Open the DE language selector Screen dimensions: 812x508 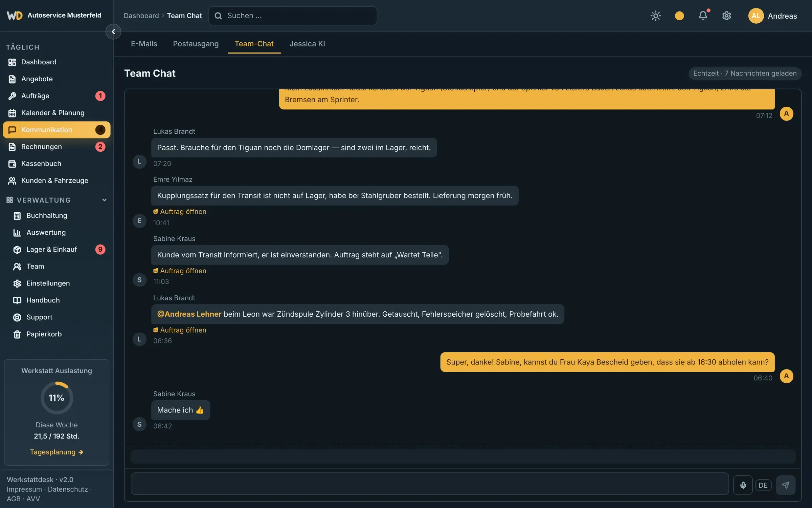[x=763, y=485]
